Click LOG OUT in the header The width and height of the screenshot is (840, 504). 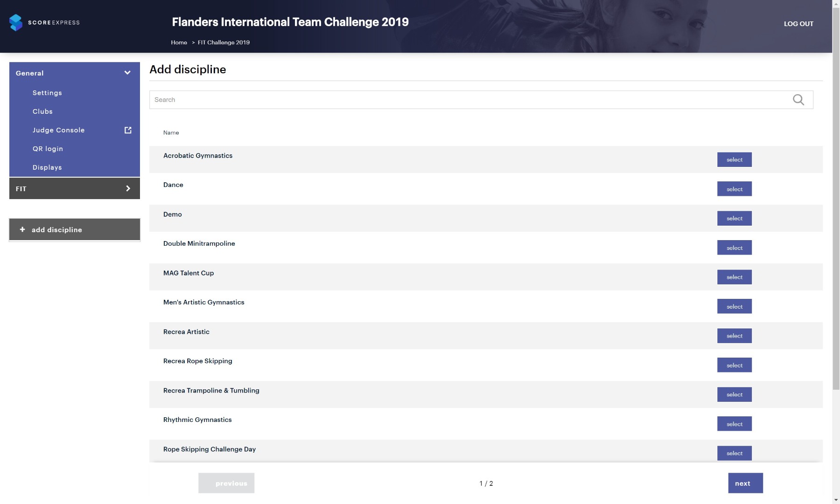pyautogui.click(x=798, y=24)
